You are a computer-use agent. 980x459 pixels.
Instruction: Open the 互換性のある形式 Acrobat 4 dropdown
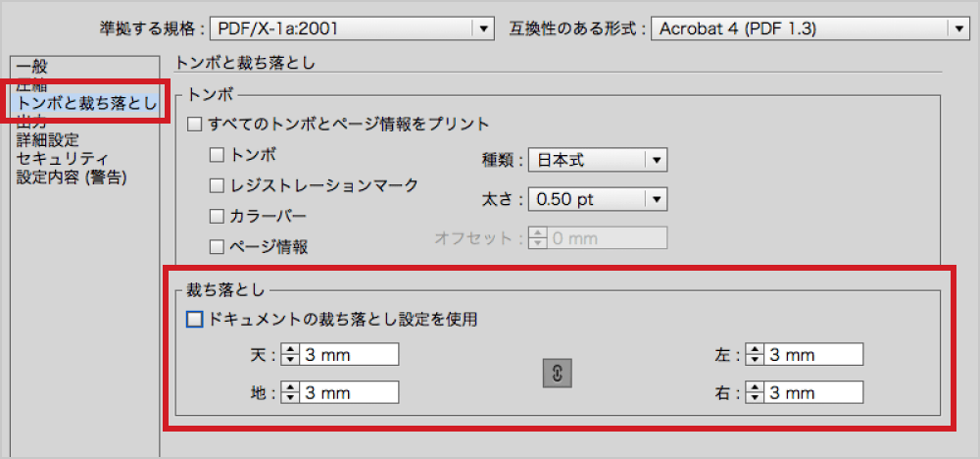(959, 28)
